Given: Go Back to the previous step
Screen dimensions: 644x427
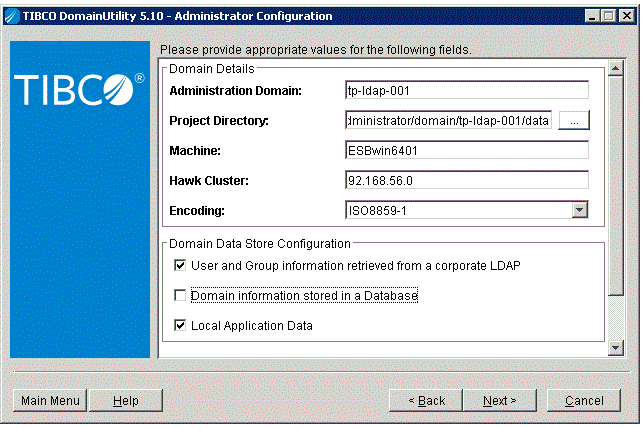Looking at the screenshot, I should 426,400.
